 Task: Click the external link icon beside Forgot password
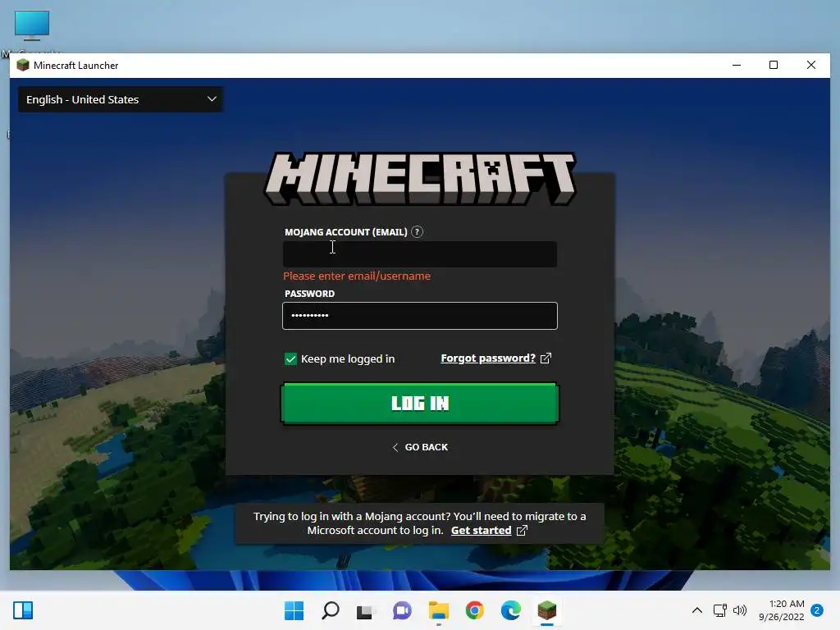(546, 358)
